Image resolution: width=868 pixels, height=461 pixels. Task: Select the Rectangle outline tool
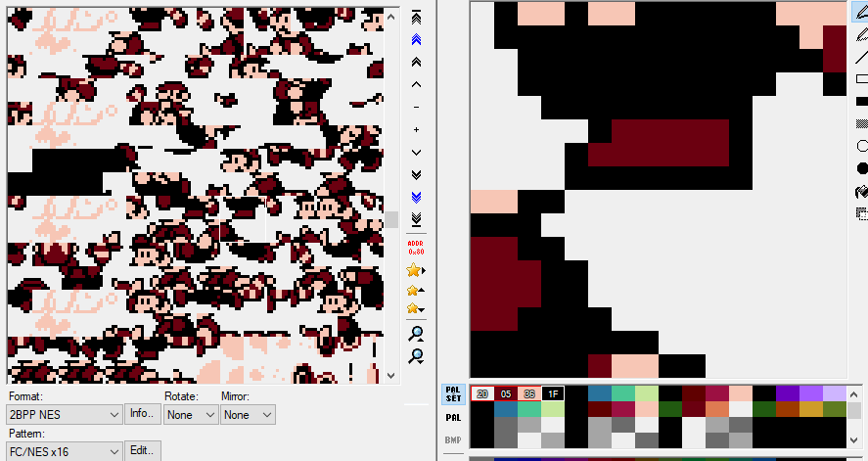pos(861,79)
